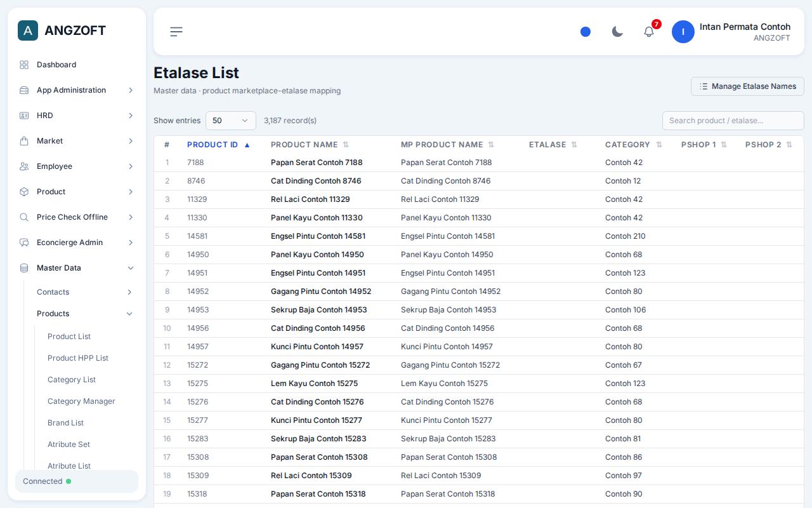
Task: Expand Price Check Offline chevron
Action: [131, 217]
